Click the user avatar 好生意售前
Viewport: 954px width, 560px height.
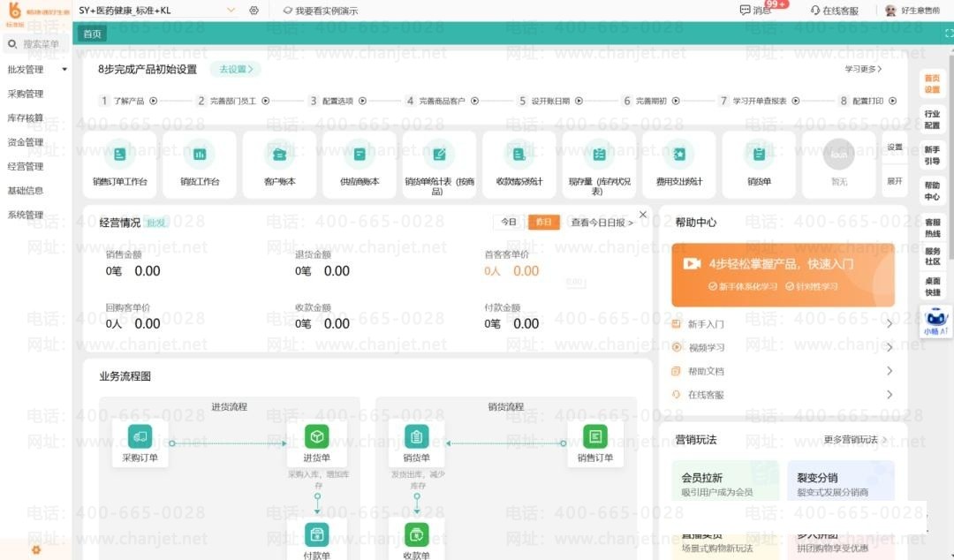click(x=890, y=11)
